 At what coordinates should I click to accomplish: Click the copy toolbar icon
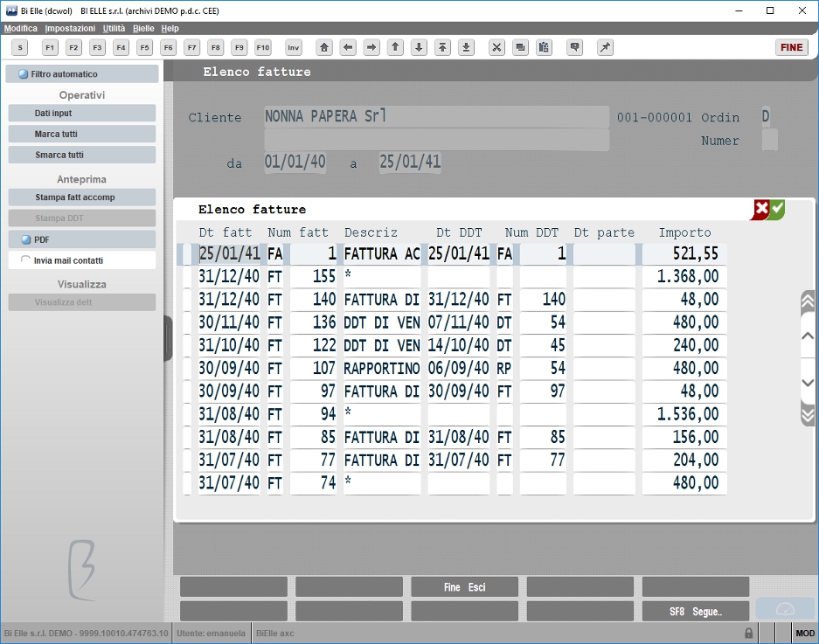click(520, 47)
